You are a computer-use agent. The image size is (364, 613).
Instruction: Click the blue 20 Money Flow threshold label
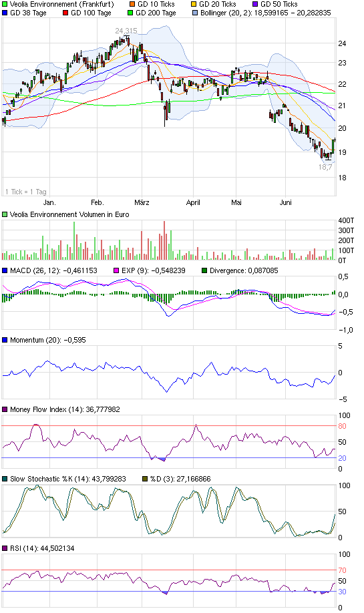(342, 458)
